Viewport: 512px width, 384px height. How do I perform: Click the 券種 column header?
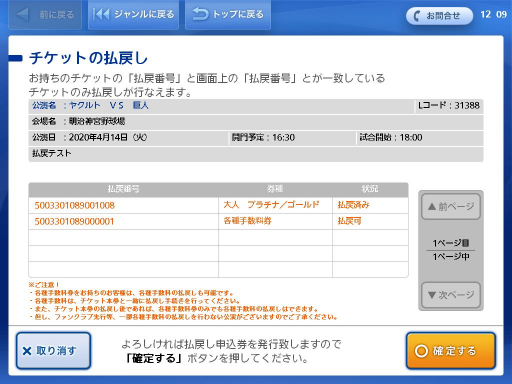pyautogui.click(x=275, y=189)
